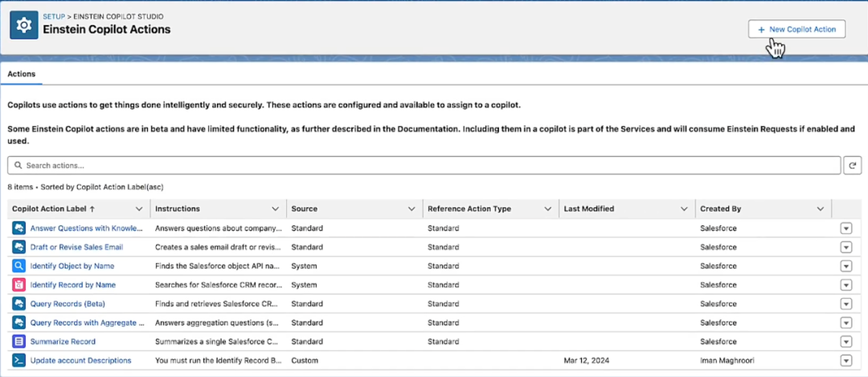The image size is (868, 377).
Task: Click icon beside Query Records (Beta)
Action: [18, 303]
